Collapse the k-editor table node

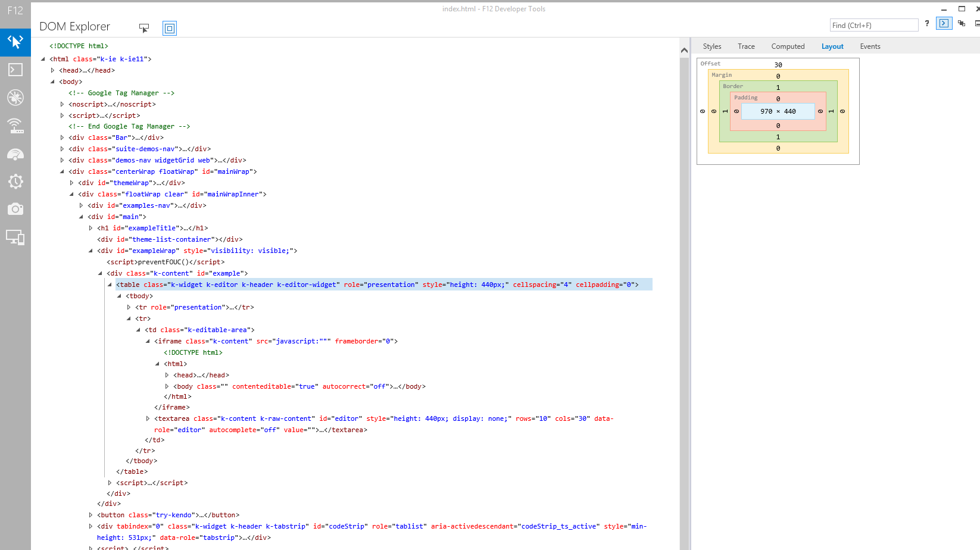[x=110, y=285]
